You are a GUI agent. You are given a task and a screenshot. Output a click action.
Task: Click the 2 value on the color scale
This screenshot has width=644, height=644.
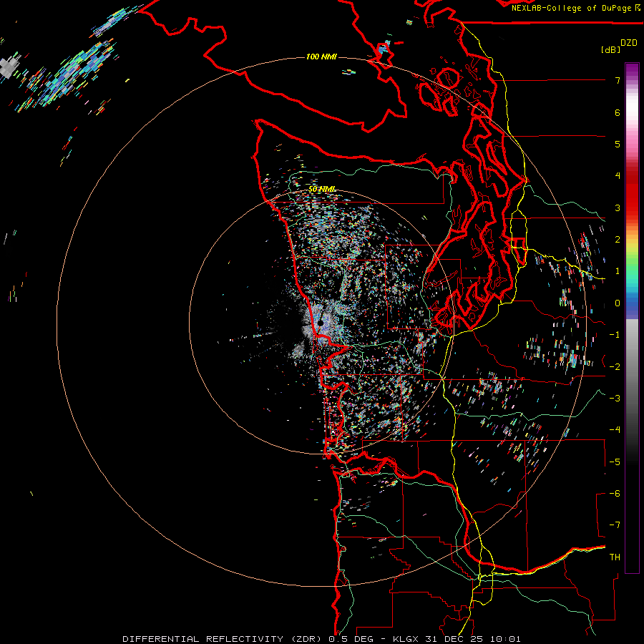618,240
